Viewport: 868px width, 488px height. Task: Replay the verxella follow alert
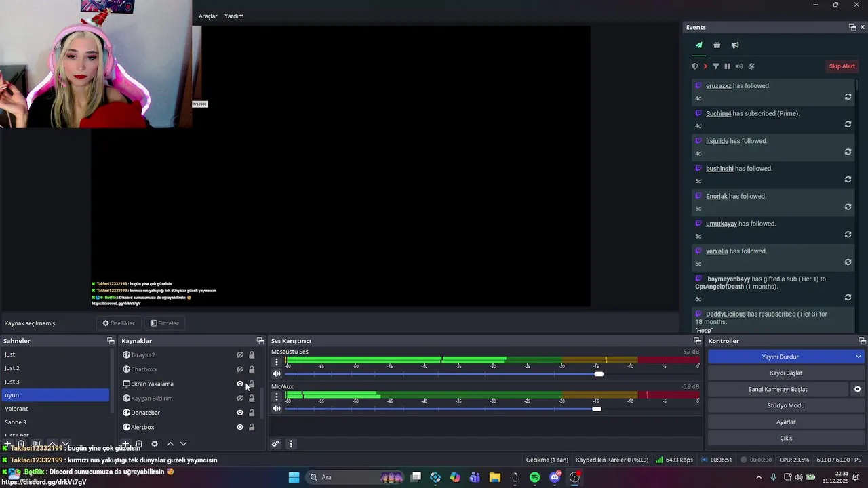tap(848, 262)
